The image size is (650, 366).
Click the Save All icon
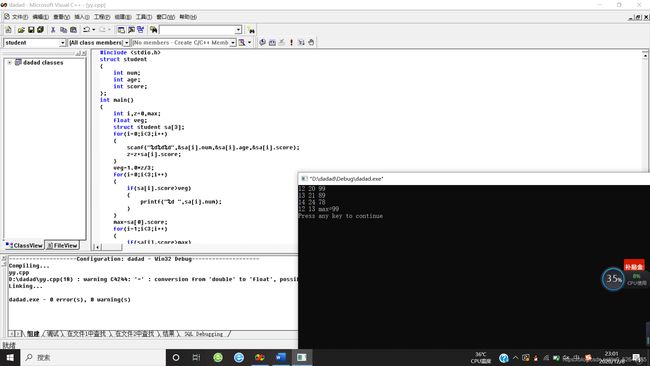click(x=41, y=30)
